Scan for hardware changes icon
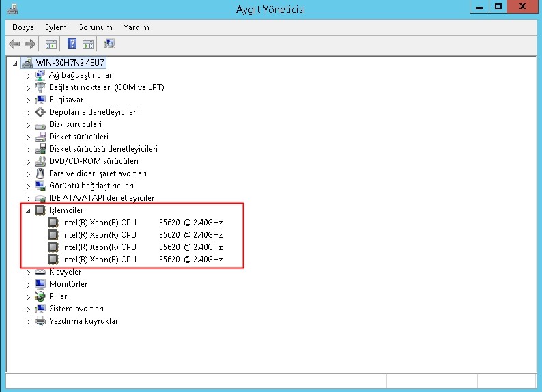 coord(109,44)
